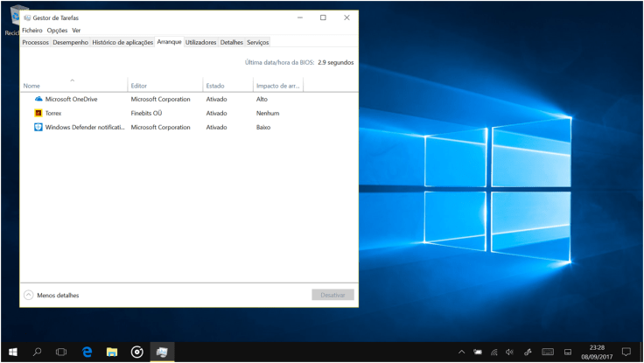644x363 pixels.
Task: Click the taskbar clock showing 23:28
Action: click(598, 352)
